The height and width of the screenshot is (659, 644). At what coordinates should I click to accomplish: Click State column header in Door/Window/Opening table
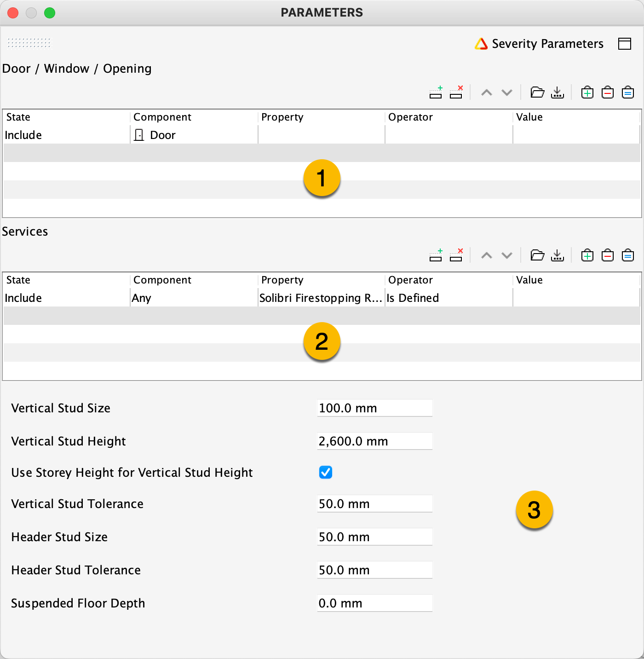[x=67, y=117]
